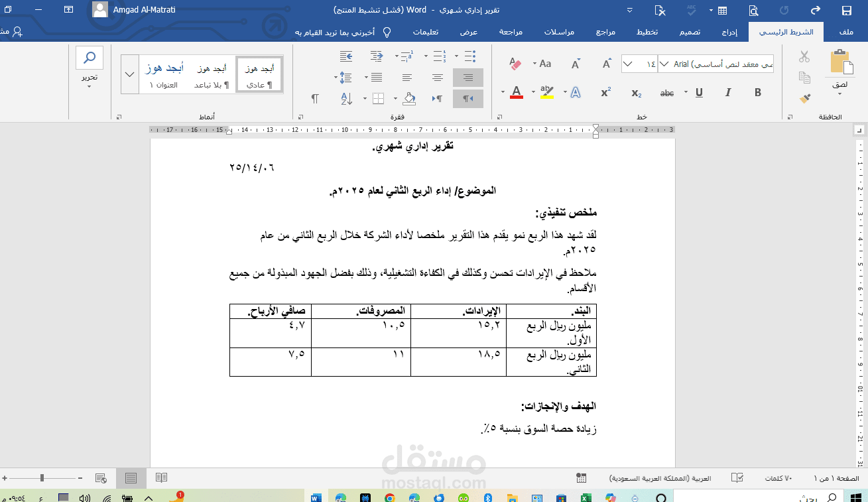
Task: Expand the Styles gallery
Action: pos(129,74)
